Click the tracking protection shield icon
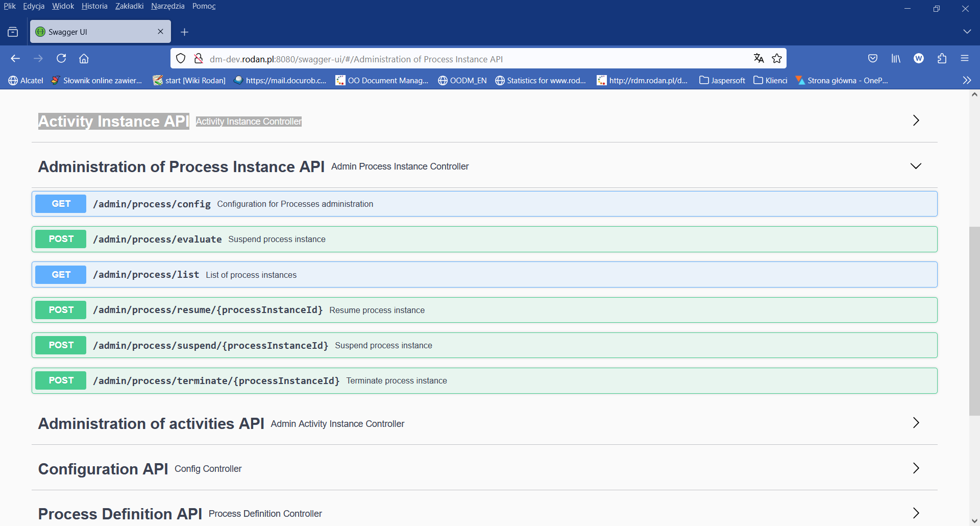 181,58
